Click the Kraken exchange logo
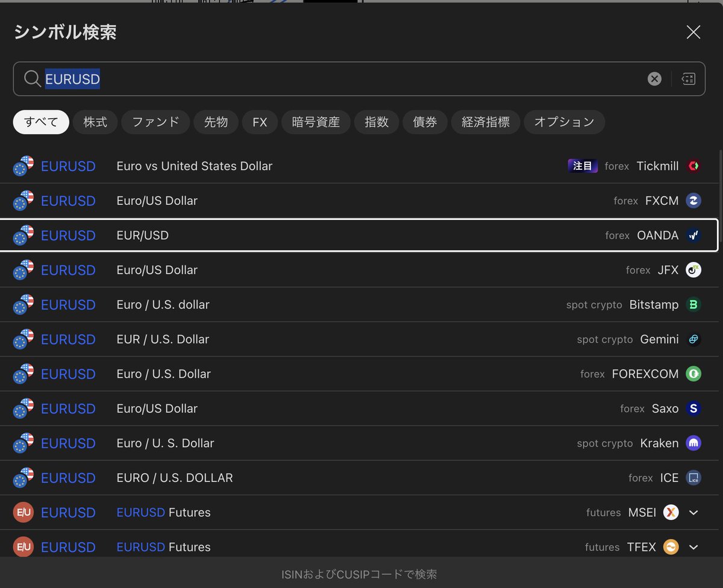 693,443
